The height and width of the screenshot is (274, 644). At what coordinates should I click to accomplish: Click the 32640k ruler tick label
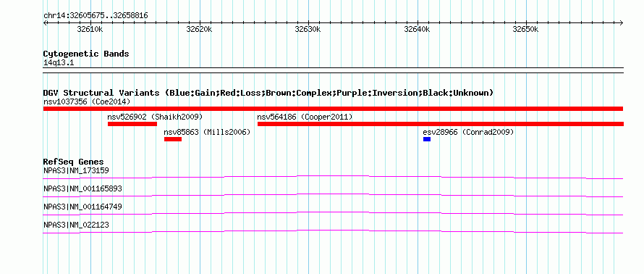pos(418,29)
